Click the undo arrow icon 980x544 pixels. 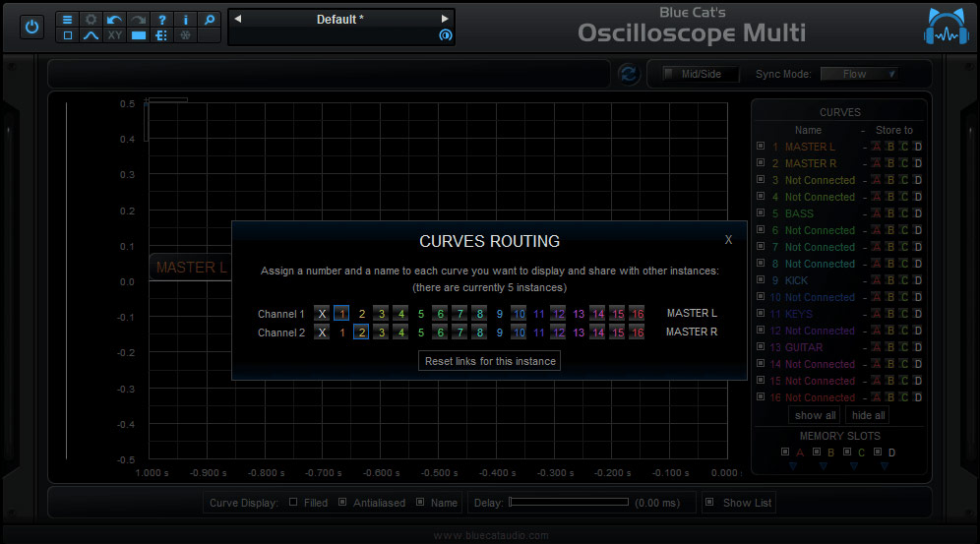tap(115, 20)
